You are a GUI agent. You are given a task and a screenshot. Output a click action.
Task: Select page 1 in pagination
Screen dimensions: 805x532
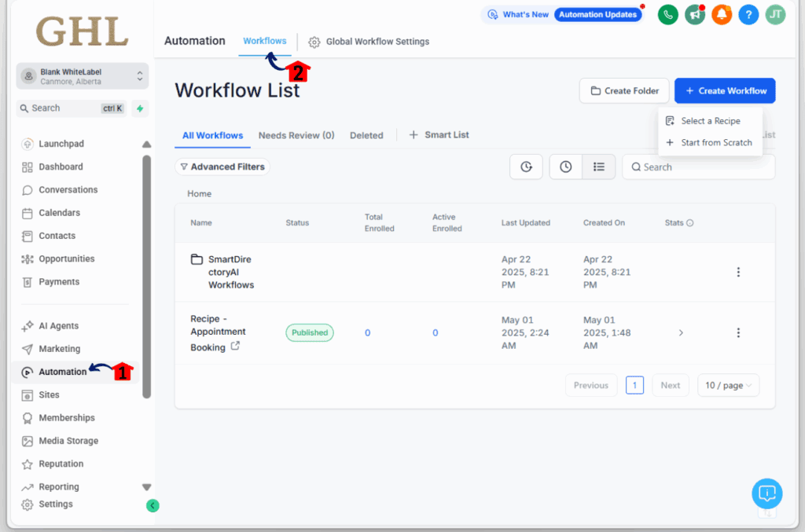[634, 385]
